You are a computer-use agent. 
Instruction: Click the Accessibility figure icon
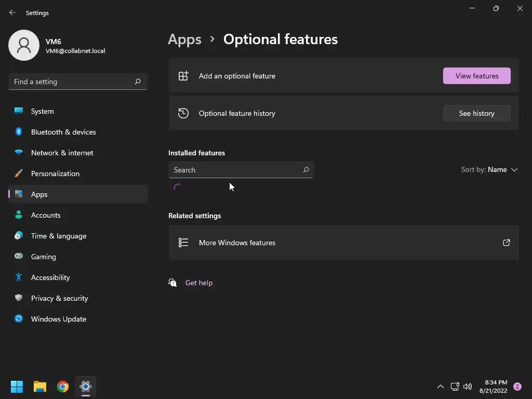click(x=19, y=277)
